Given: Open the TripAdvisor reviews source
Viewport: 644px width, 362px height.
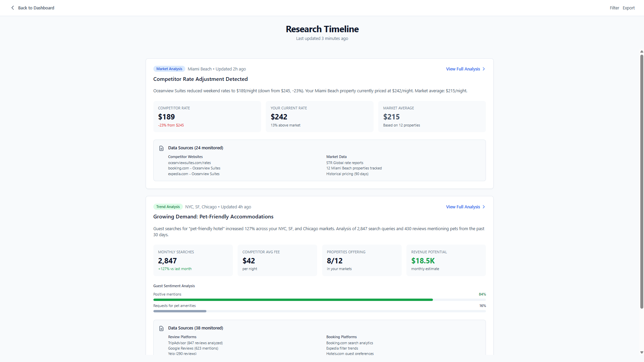Looking at the screenshot, I should pyautogui.click(x=195, y=343).
